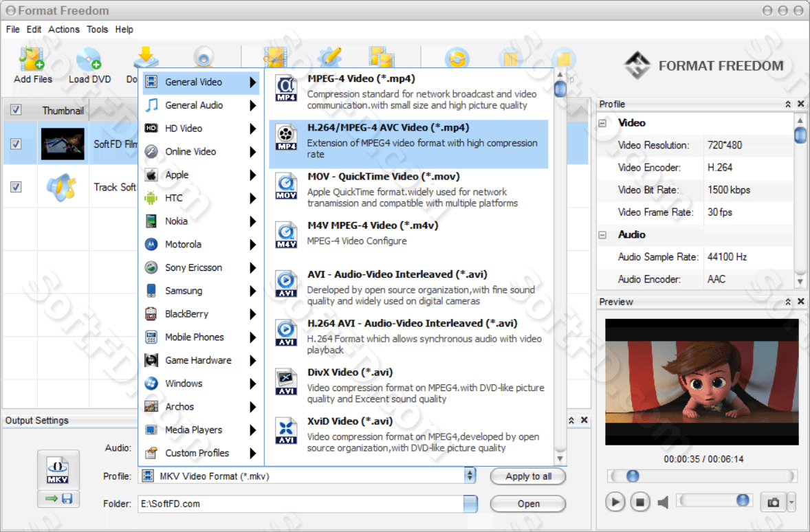The image size is (810, 532).
Task: Open the Archos category
Action: point(201,407)
